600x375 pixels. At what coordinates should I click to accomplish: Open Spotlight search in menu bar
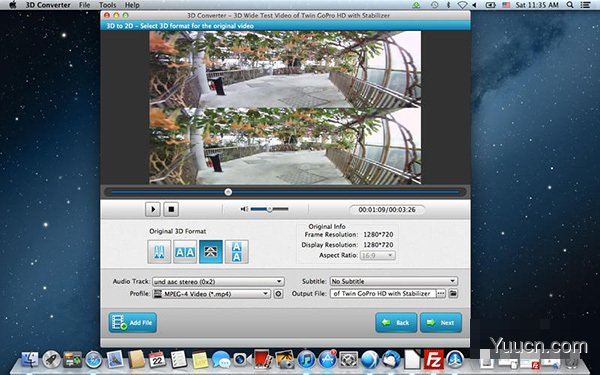point(570,5)
